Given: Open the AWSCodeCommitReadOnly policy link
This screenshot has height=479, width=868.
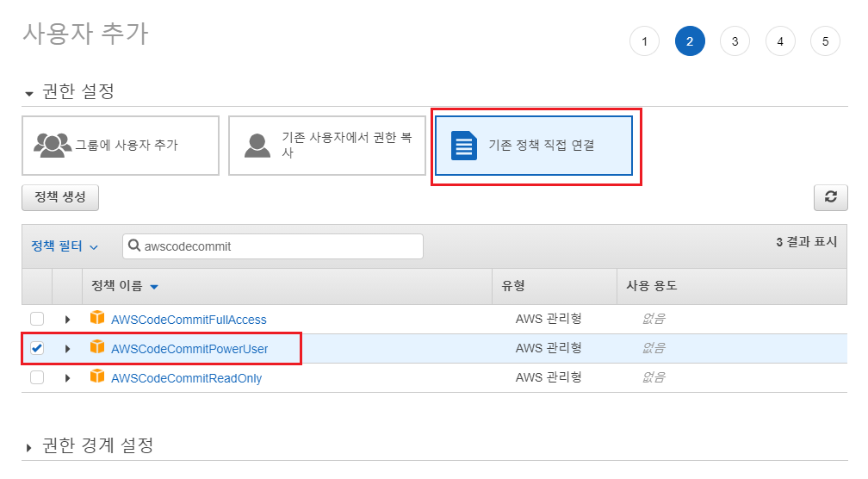Looking at the screenshot, I should coord(187,378).
